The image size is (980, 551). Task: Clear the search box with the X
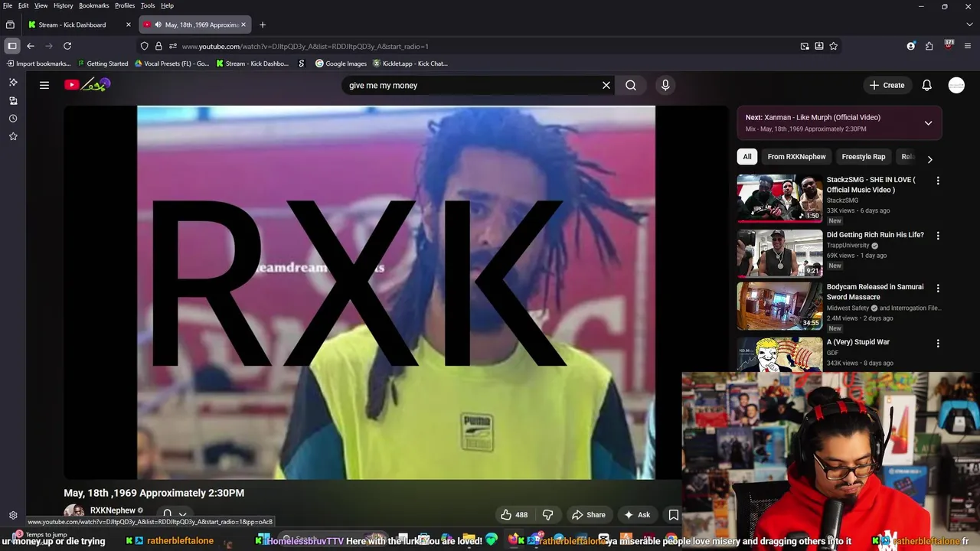tap(606, 85)
